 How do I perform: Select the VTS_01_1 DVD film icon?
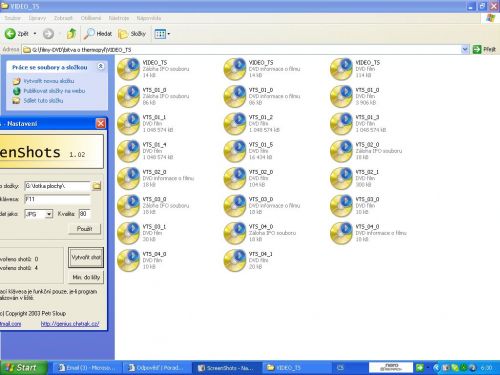(x=129, y=124)
